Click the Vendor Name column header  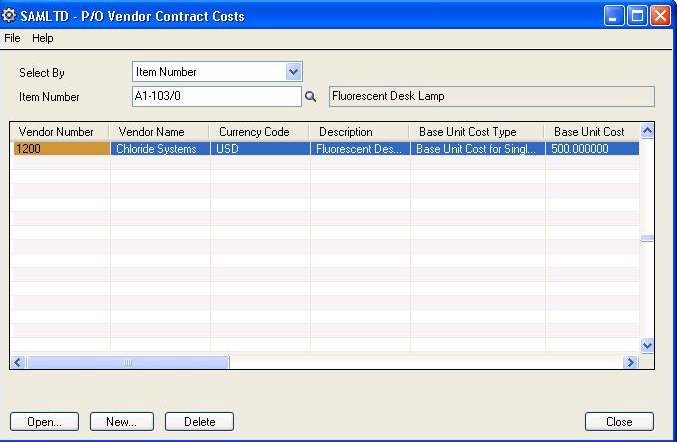coord(159,132)
